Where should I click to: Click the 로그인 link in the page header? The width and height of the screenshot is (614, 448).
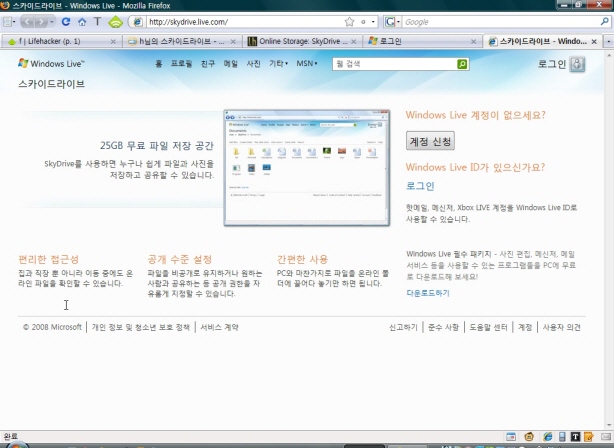(x=552, y=64)
